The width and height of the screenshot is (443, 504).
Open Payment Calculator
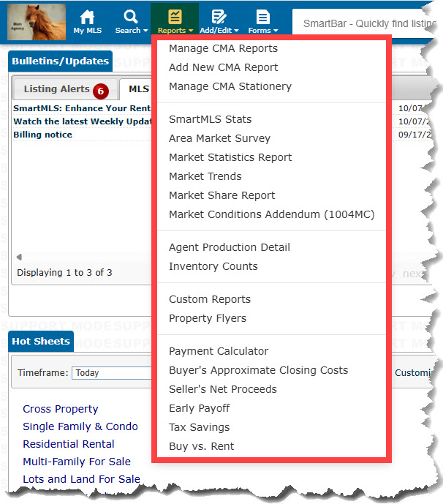coord(219,351)
